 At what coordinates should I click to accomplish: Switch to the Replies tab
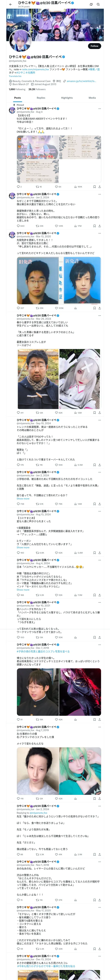click(41, 98)
